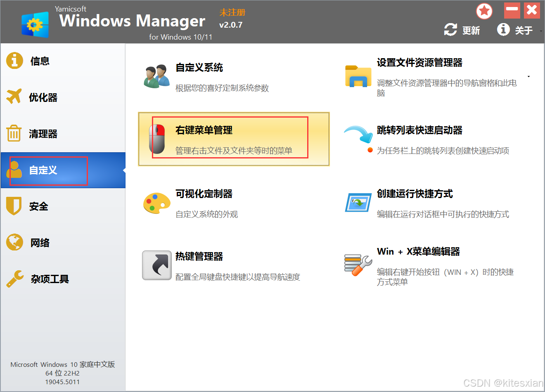This screenshot has width=545, height=392.
Task: Open the 跳转列表快速启动器 title link
Action: point(419,130)
